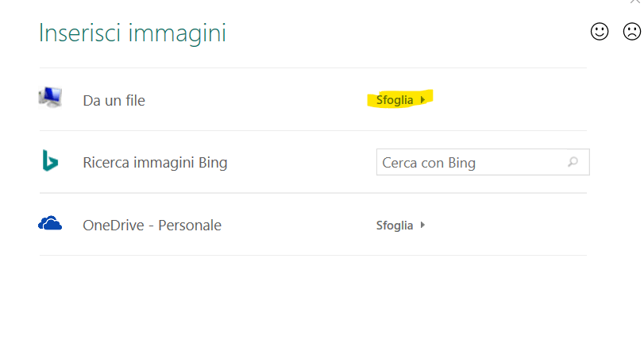The width and height of the screenshot is (644, 355).
Task: Click the blue OneDrive cloud icon
Action: [x=50, y=223]
